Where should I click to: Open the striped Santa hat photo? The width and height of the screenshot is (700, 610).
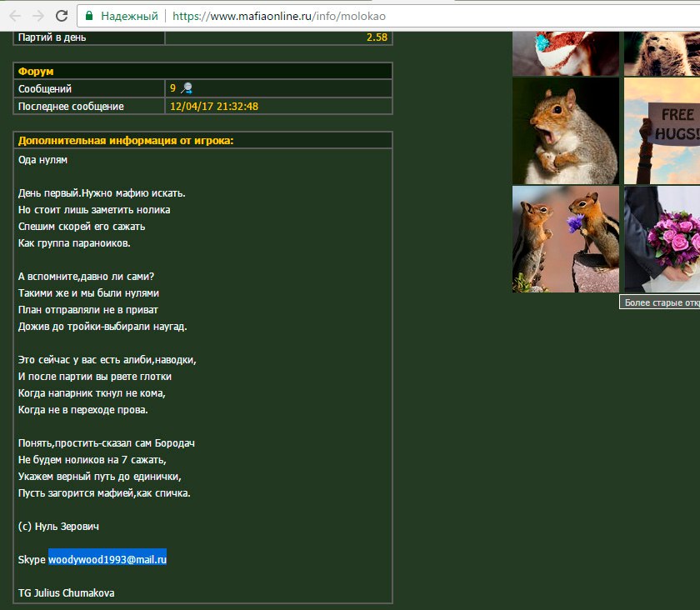(565, 53)
